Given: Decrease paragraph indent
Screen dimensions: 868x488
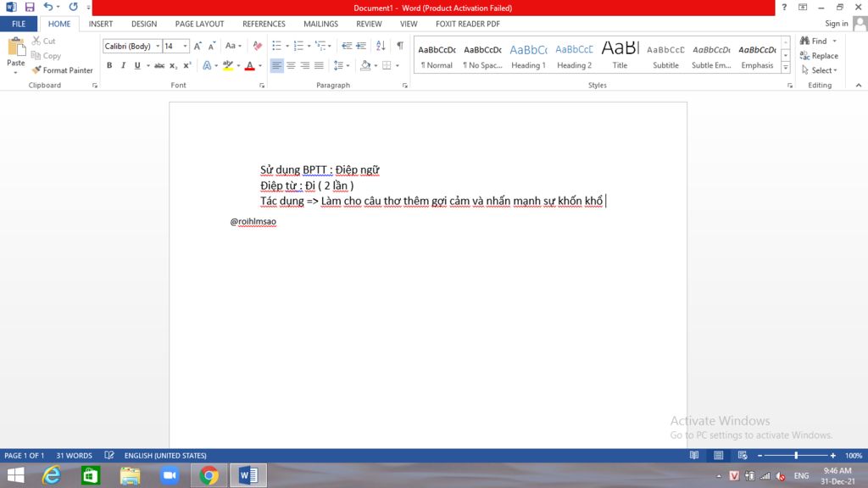Looking at the screenshot, I should pyautogui.click(x=347, y=46).
